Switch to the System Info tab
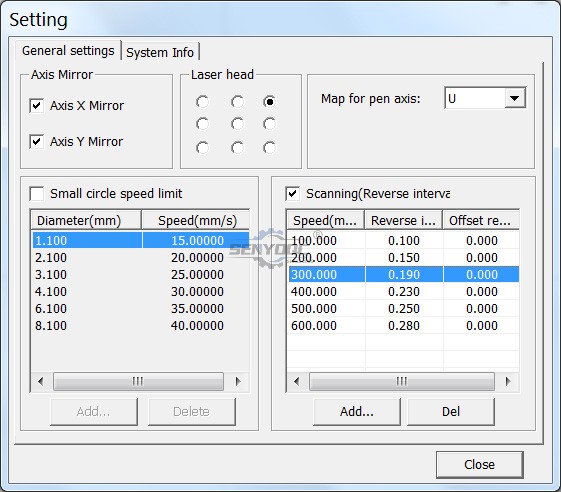Screen dimensions: 561x492 (160, 52)
